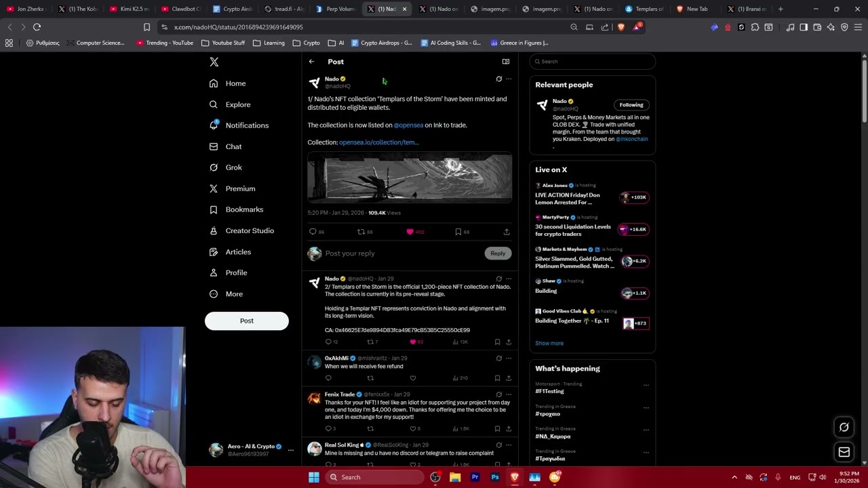This screenshot has height=488, width=868.
Task: Open the @opensea mention link
Action: click(x=408, y=125)
